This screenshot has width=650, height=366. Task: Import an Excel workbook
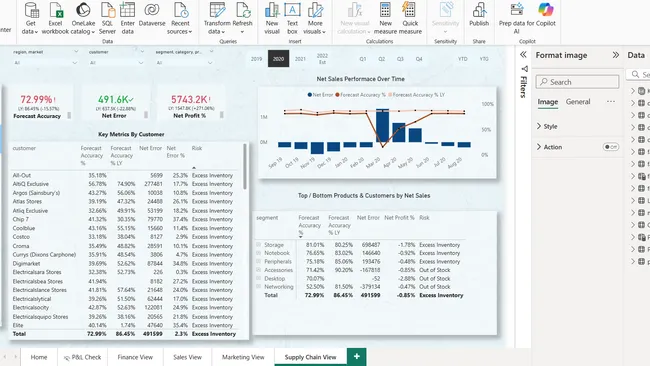point(55,19)
